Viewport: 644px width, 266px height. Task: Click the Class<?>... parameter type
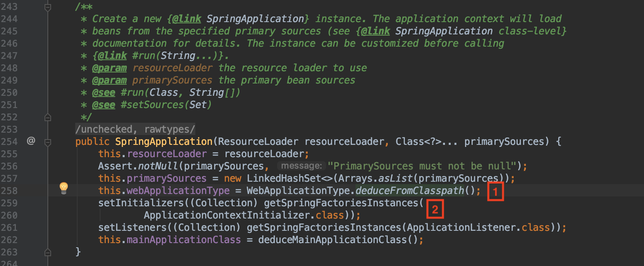coord(427,142)
